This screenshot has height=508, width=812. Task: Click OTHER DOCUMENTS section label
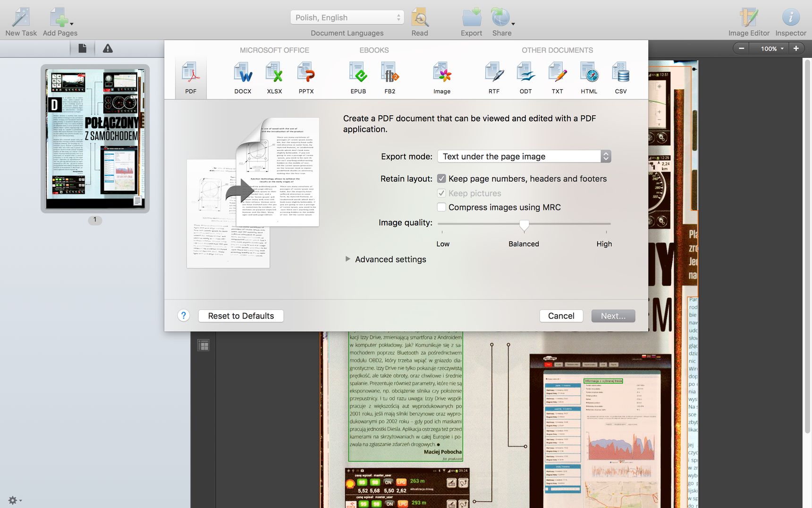click(557, 50)
